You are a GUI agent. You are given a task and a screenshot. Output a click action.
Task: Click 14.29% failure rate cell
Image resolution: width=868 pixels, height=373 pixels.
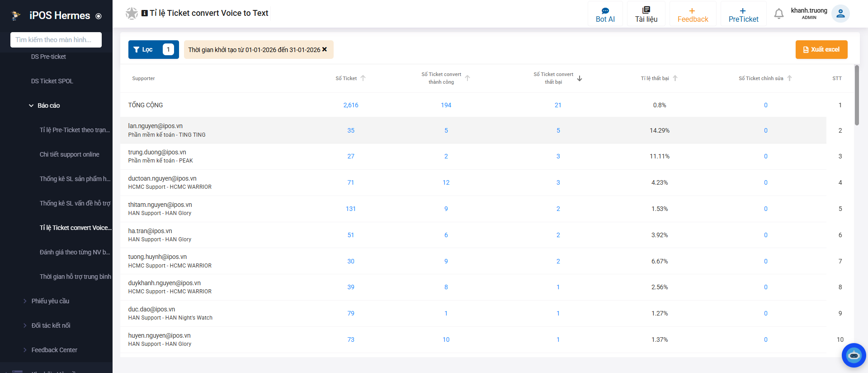pos(660,130)
